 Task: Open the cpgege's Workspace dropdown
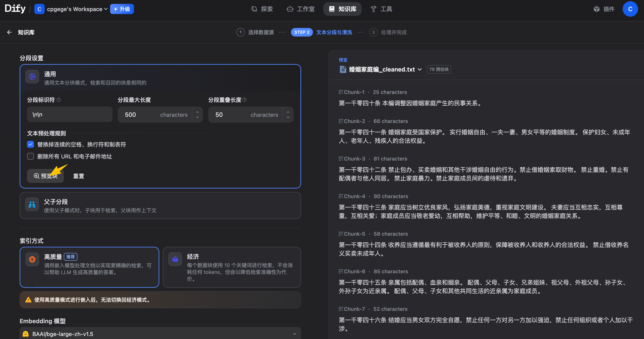tap(77, 9)
